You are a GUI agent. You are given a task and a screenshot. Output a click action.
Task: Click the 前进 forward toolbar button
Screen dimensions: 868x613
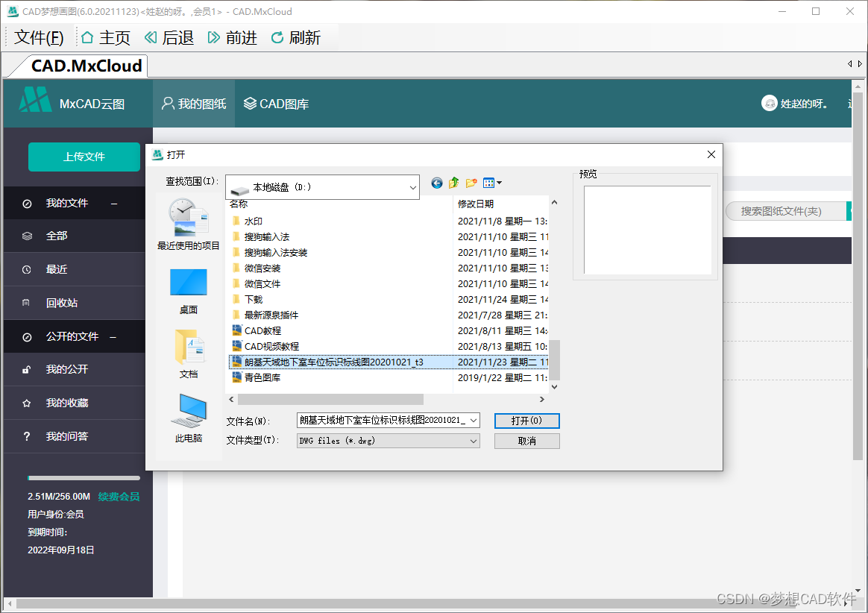233,37
